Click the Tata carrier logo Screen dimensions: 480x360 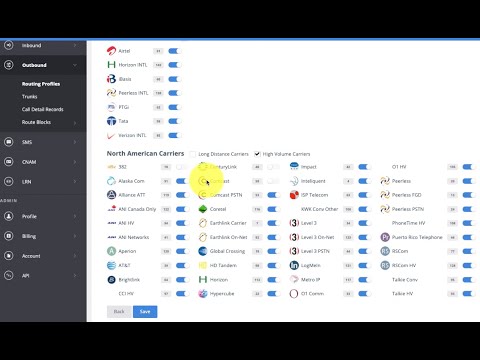tap(111, 121)
